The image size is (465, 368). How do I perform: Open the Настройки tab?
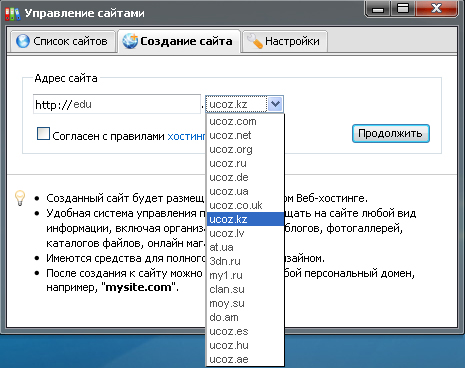point(284,41)
